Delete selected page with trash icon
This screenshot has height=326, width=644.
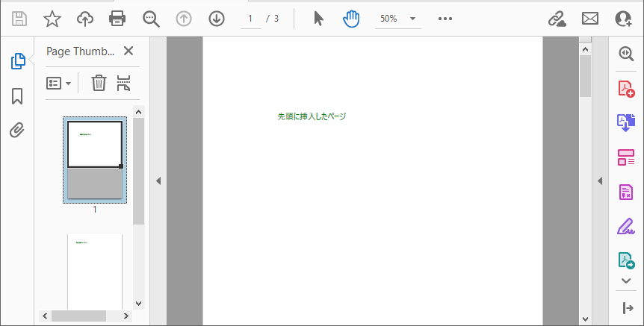pos(99,83)
